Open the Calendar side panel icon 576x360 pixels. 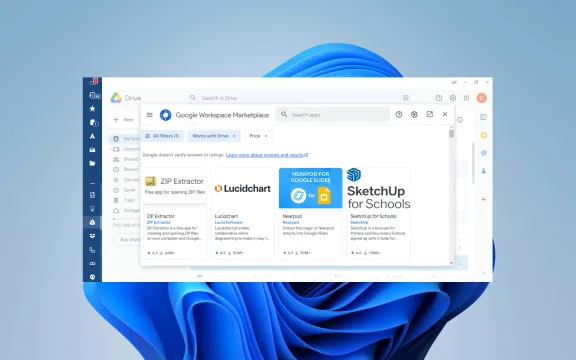pos(484,117)
